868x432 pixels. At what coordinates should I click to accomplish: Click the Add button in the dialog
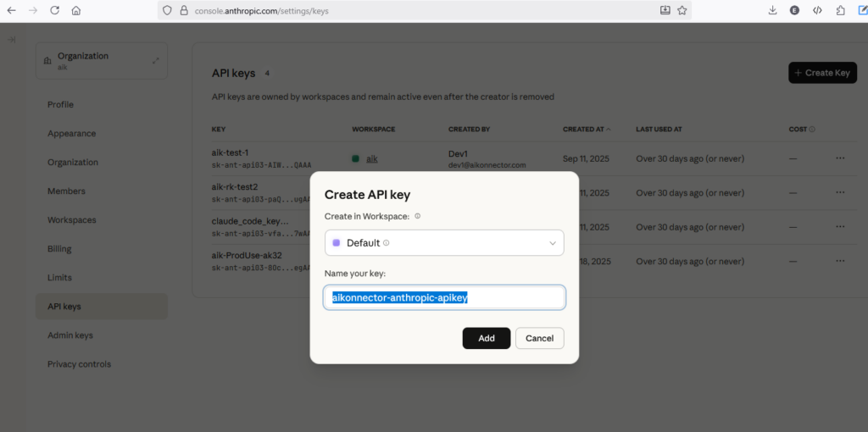(486, 338)
